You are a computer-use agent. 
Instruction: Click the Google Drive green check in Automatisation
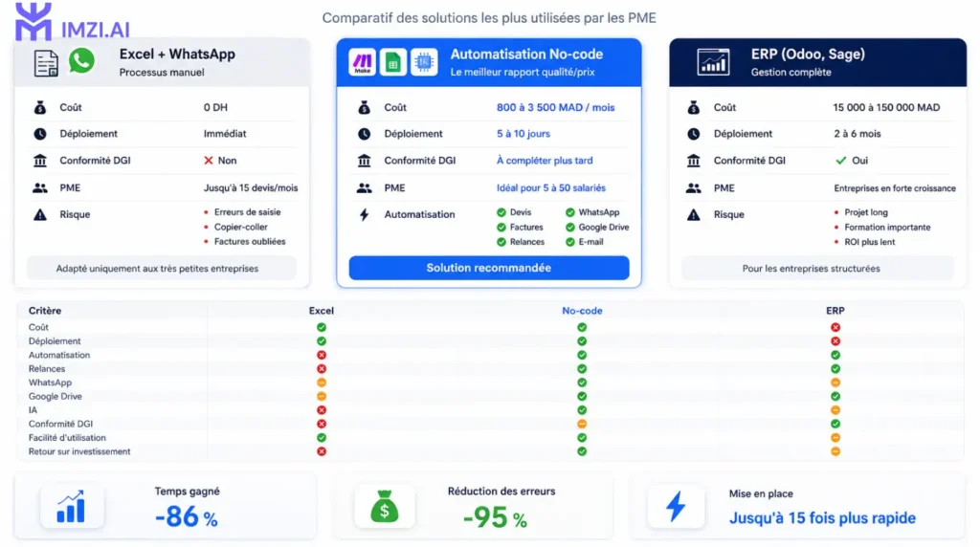coord(570,228)
